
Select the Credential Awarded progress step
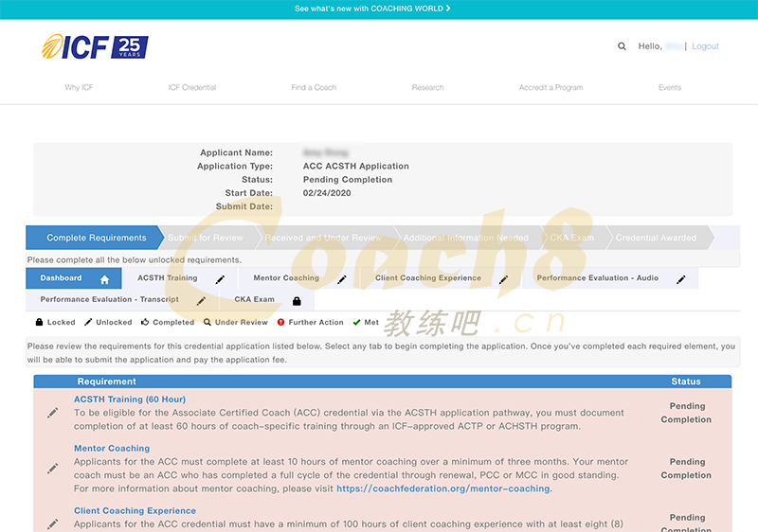pyautogui.click(x=656, y=238)
